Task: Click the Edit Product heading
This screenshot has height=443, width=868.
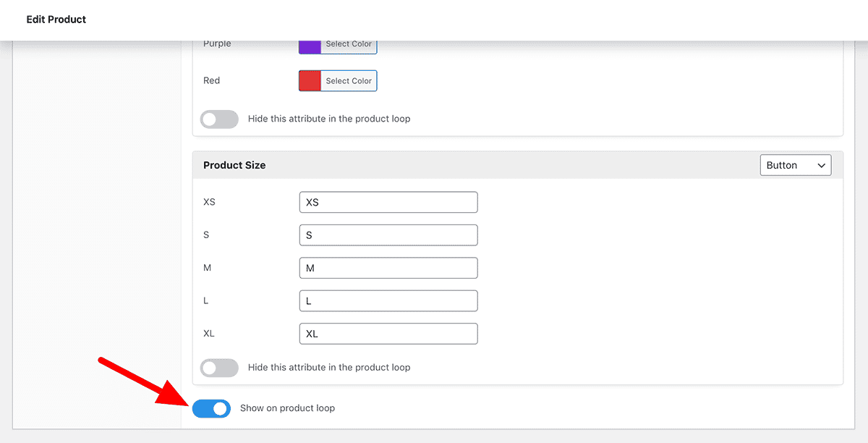Action: pos(56,20)
